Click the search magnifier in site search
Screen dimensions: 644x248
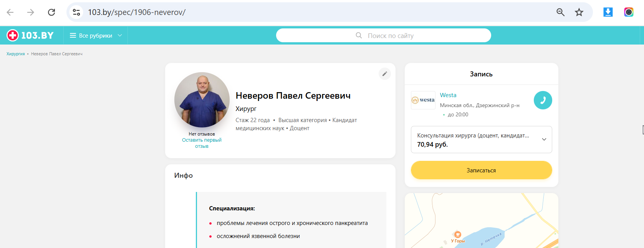pos(359,35)
